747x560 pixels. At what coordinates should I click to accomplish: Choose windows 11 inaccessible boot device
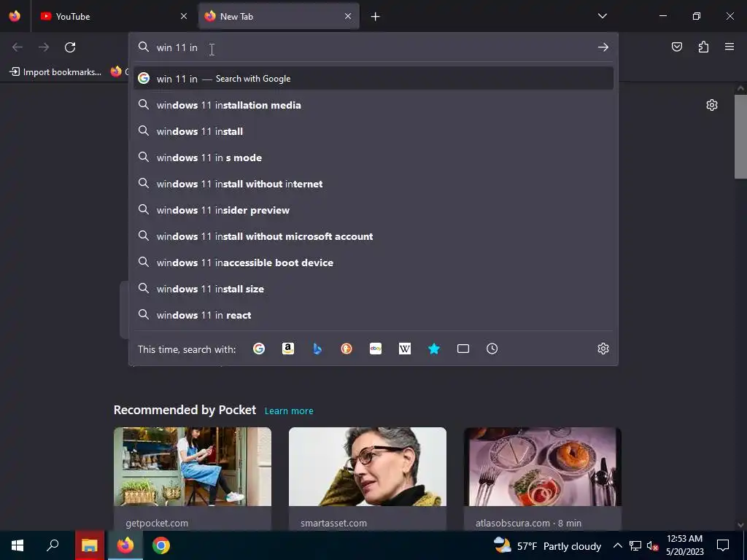[x=373, y=262]
